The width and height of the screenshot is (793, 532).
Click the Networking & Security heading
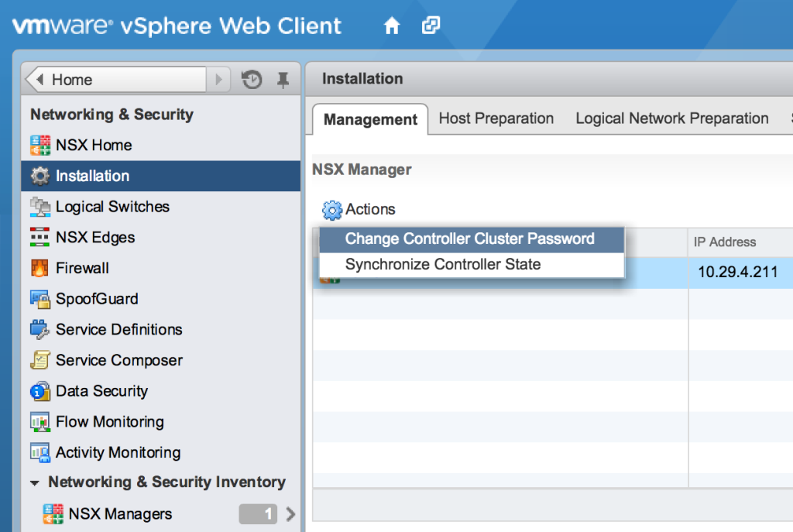[x=112, y=115]
